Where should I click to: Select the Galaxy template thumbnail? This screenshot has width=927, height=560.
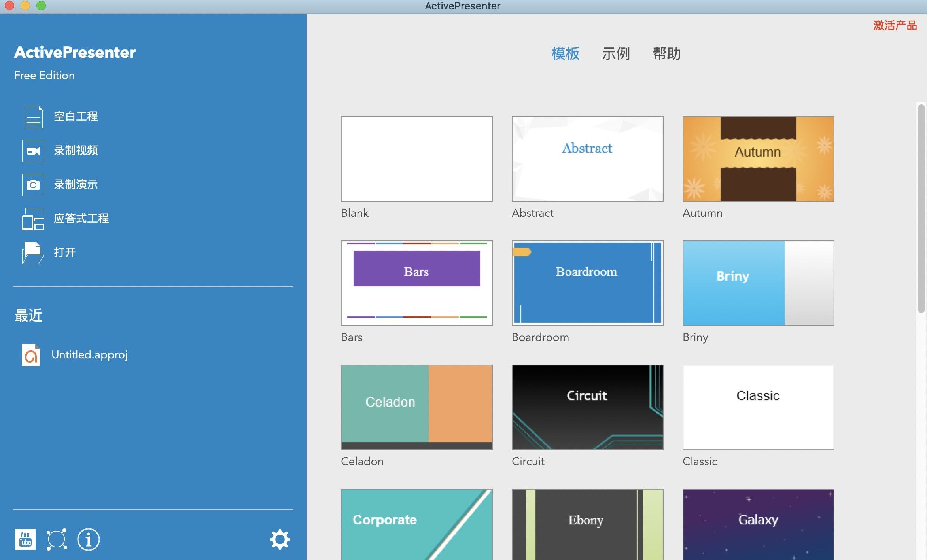click(x=759, y=524)
